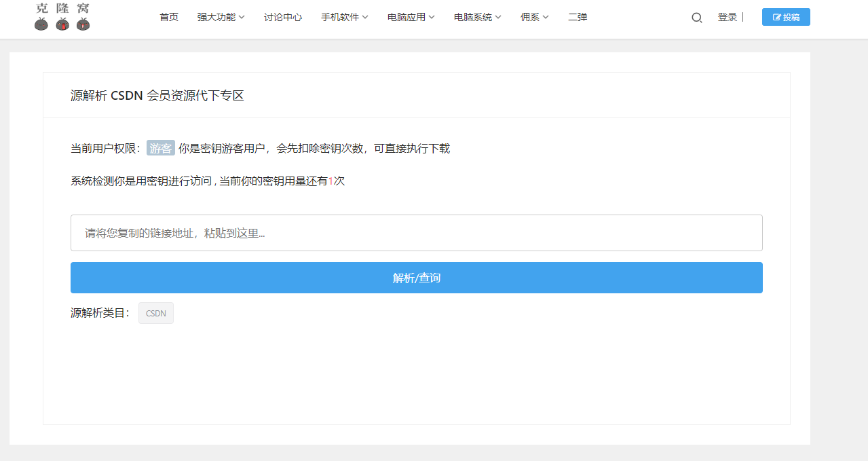Open the 二弹 navigation item

578,17
